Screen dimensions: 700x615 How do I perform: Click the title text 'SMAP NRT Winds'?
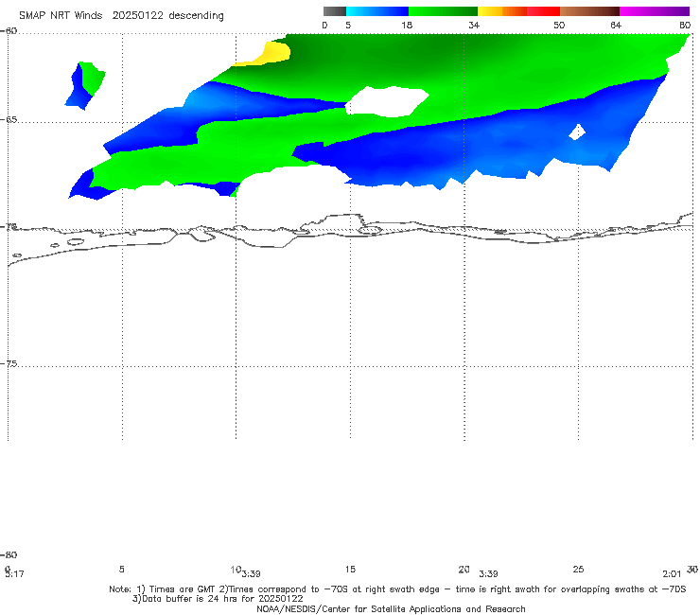tap(61, 15)
